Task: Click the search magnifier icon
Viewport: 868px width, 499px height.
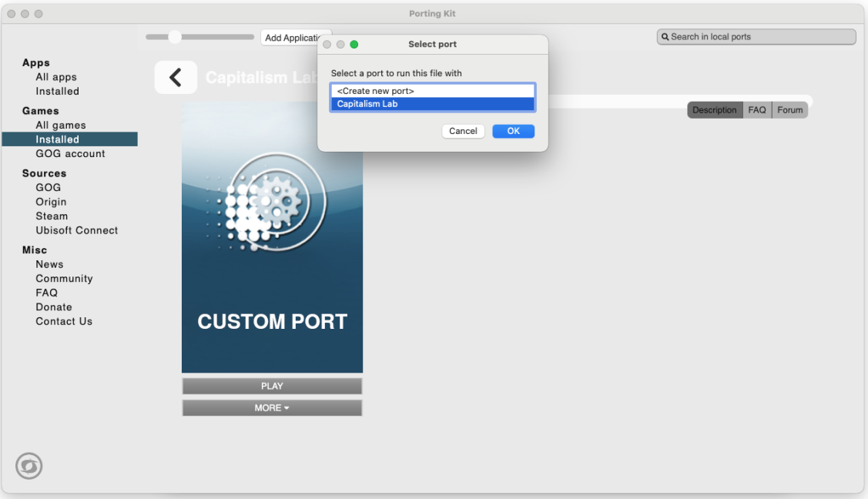Action: 665,37
